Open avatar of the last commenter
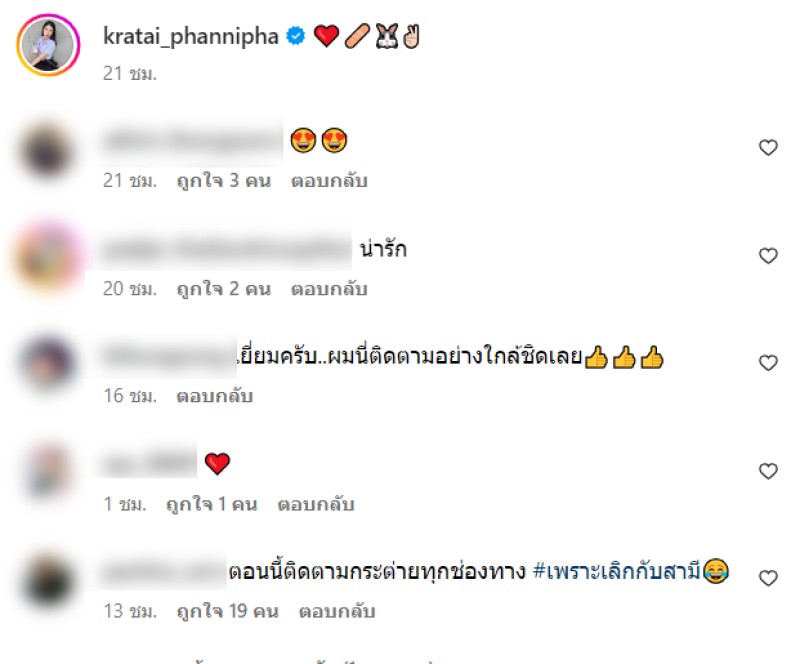 click(x=48, y=578)
